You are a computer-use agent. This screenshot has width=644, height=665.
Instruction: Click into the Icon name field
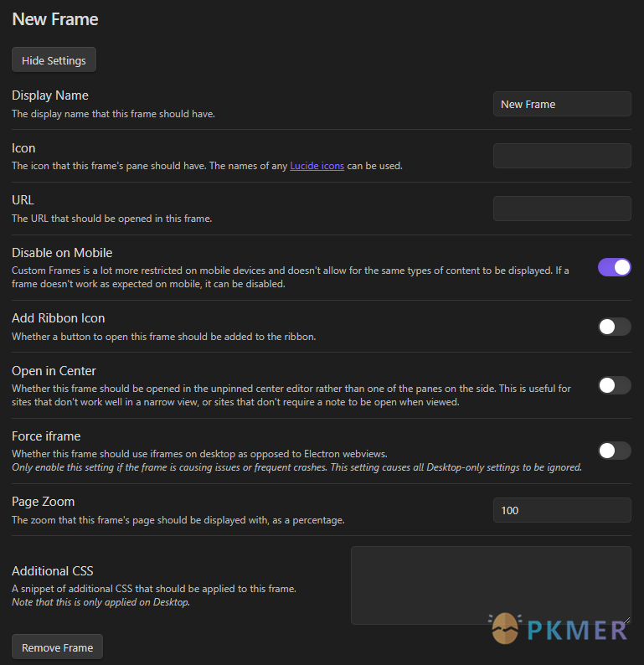pyautogui.click(x=562, y=156)
